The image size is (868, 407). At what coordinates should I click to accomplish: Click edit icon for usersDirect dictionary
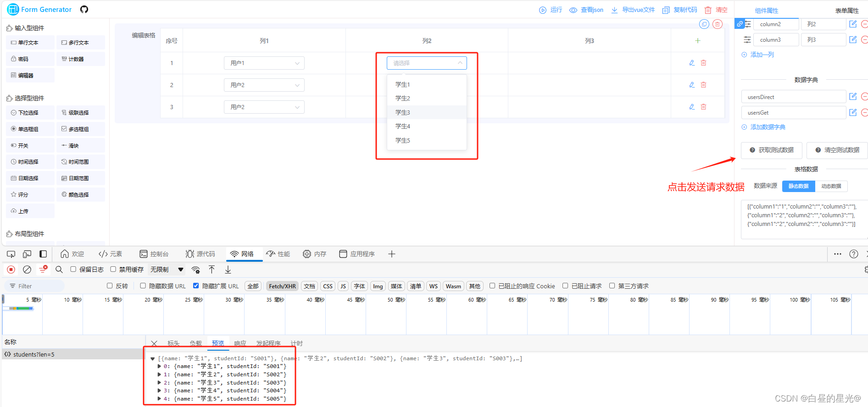coord(853,96)
